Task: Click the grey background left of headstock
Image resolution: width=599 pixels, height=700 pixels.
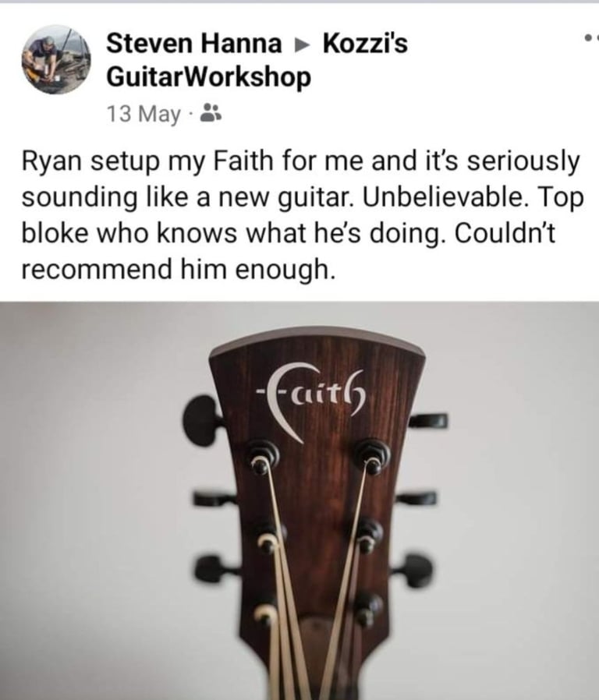Action: click(x=90, y=491)
